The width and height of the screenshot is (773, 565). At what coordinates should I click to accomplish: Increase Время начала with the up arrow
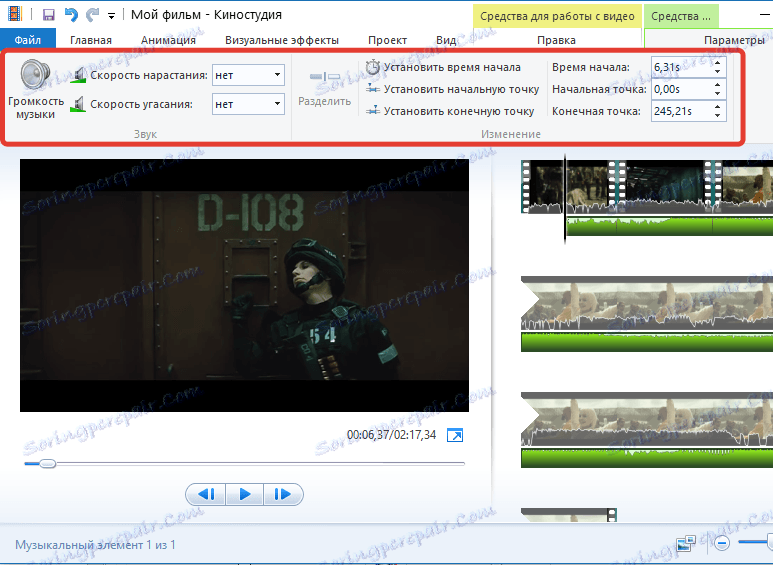pos(718,62)
